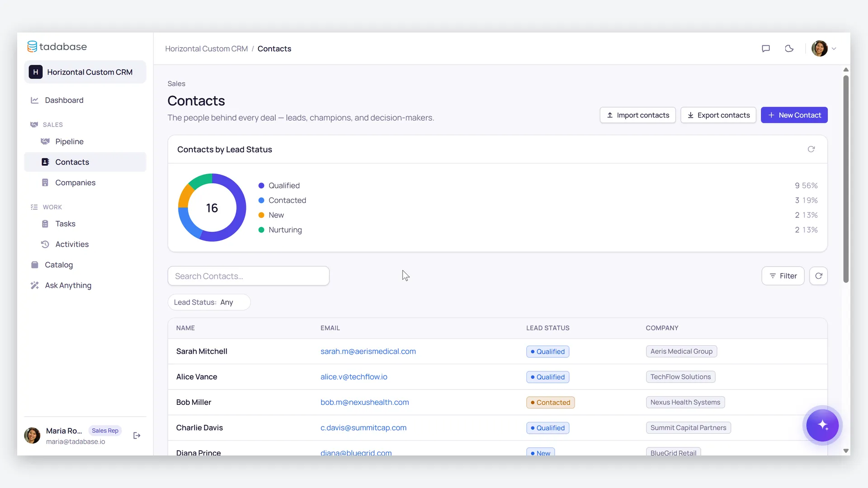Create a New Contact

794,115
